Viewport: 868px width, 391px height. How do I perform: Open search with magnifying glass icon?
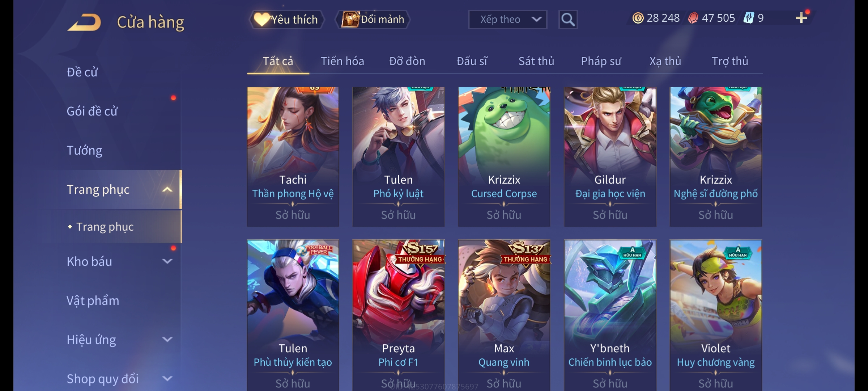(x=568, y=20)
